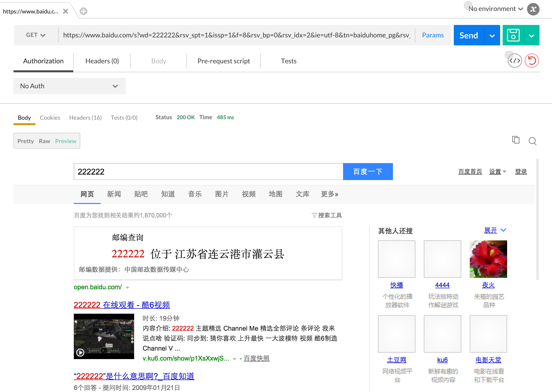Click the 土豆网 related search link
This screenshot has width=552, height=392.
click(396, 360)
